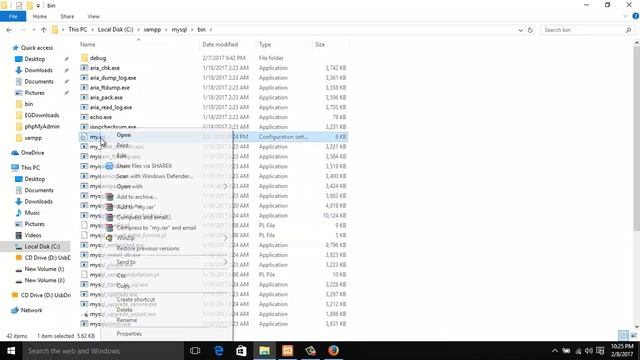Open Documents under Quick access
This screenshot has height=360, width=640.
point(39,82)
